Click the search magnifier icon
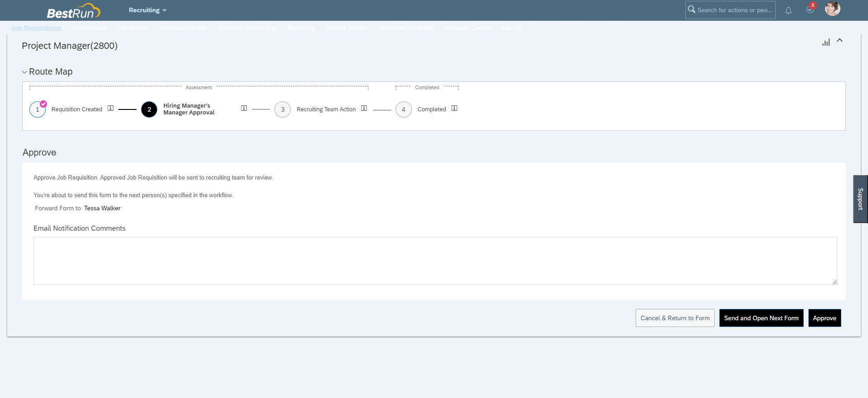The image size is (868, 398). tap(691, 9)
